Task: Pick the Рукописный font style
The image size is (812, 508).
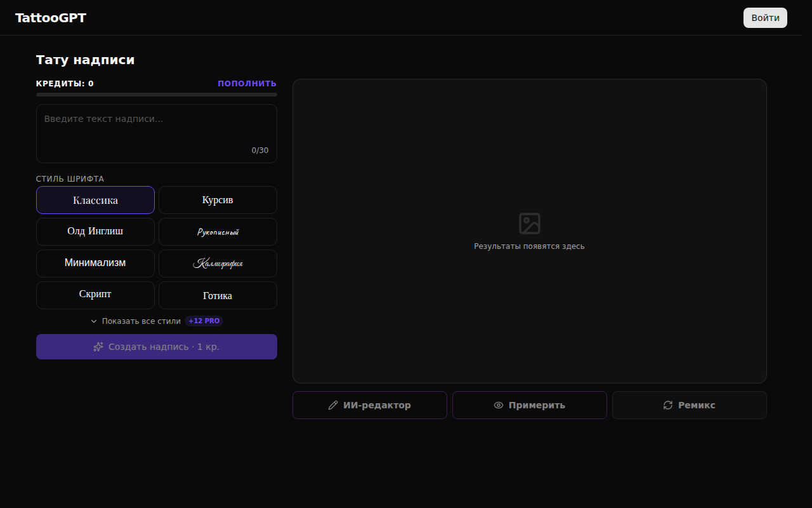Action: tap(218, 232)
